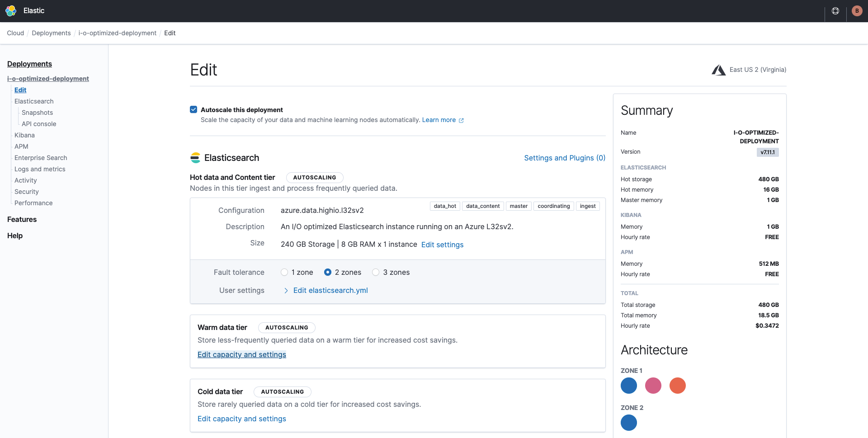Toggle Autoscale this deployment checkbox
Screen dimensions: 868x438
point(193,109)
